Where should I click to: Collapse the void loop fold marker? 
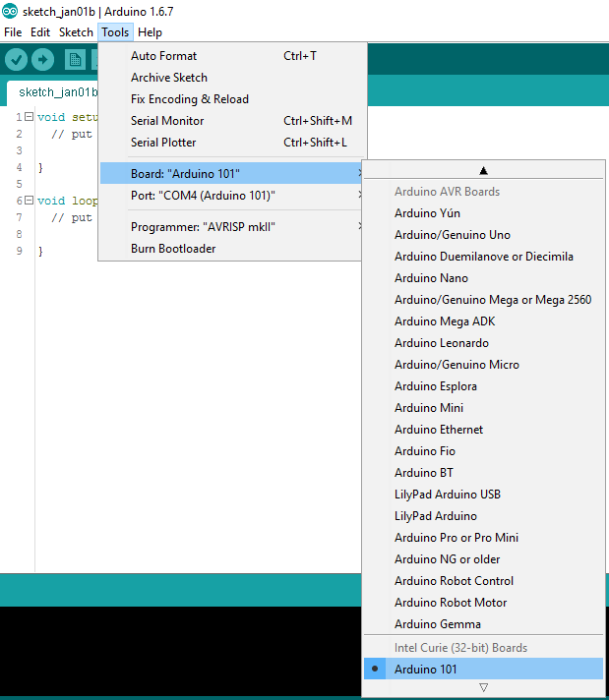pyautogui.click(x=30, y=200)
